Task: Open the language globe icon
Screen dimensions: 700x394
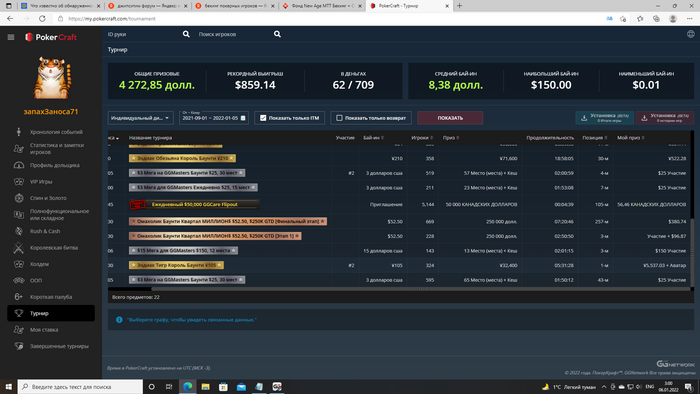Action: tap(691, 34)
